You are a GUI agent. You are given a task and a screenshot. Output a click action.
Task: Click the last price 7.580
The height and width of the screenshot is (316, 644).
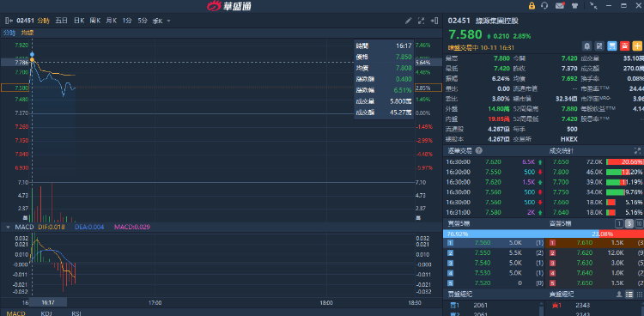465,33
